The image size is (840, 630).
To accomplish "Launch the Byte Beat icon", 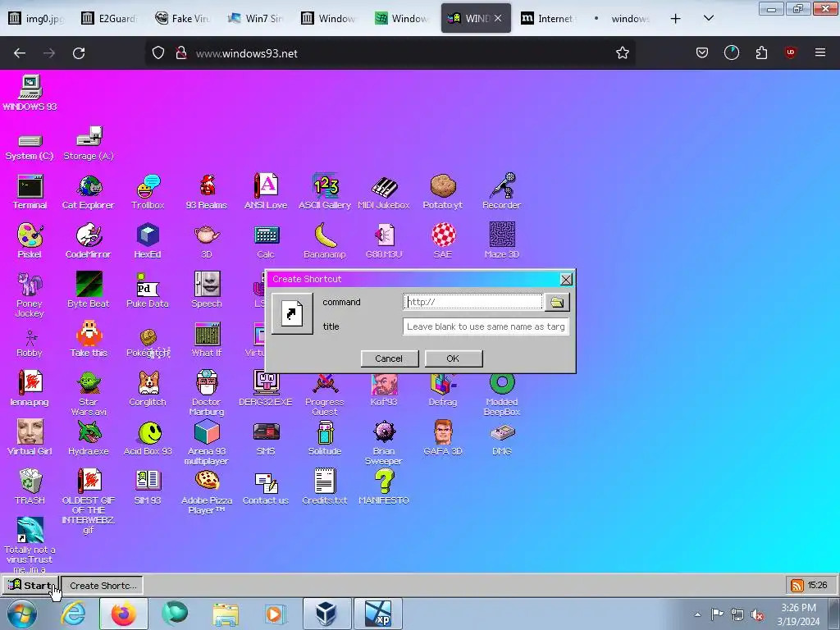I will pos(89,290).
